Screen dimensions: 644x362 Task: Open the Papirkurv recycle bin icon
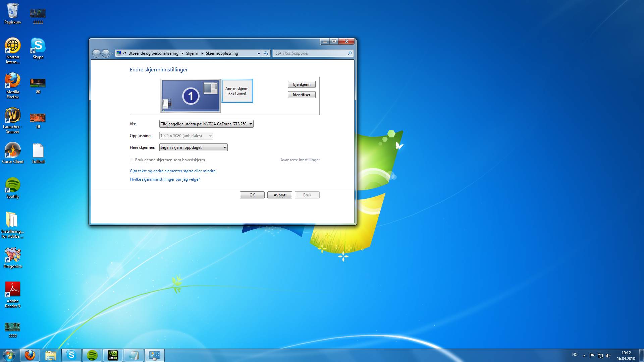(x=13, y=14)
